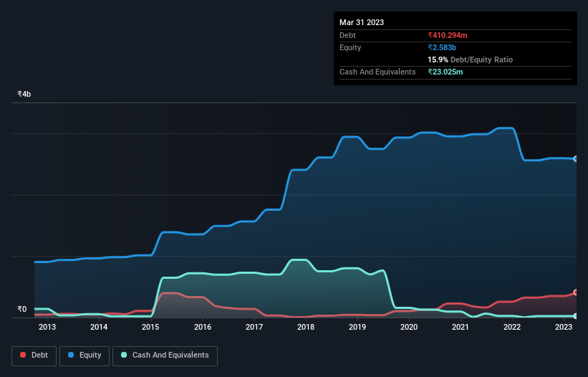Click the ₹23.025m cash value
Viewport: 588px width, 377px height.
(x=445, y=72)
